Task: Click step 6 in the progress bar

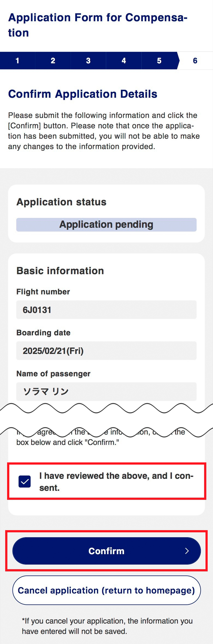Action: point(195,60)
